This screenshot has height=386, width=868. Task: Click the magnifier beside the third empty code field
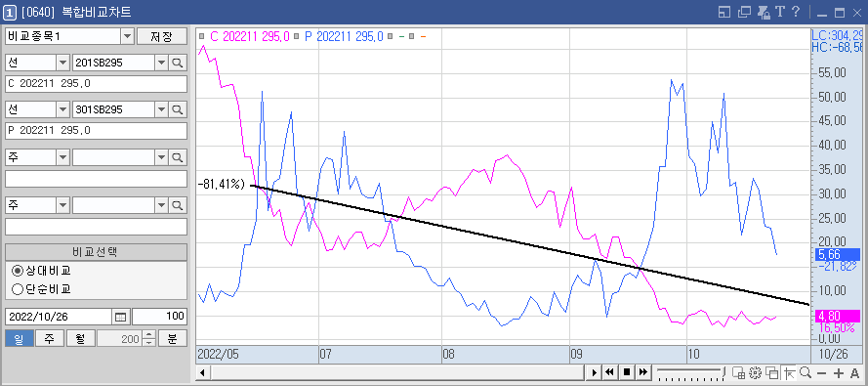(177, 158)
